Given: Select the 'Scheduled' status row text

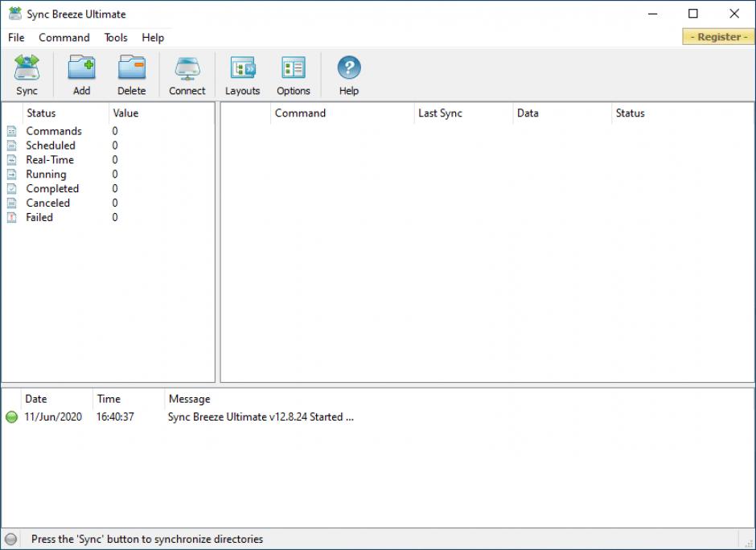Looking at the screenshot, I should (51, 146).
